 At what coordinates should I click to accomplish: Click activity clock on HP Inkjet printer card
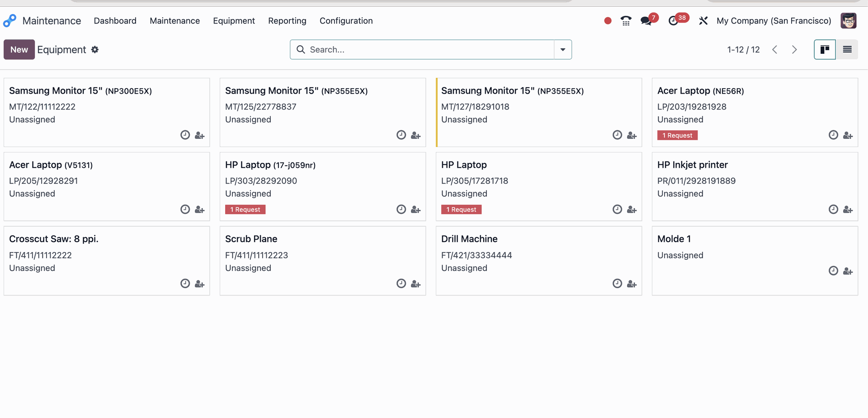(x=833, y=209)
